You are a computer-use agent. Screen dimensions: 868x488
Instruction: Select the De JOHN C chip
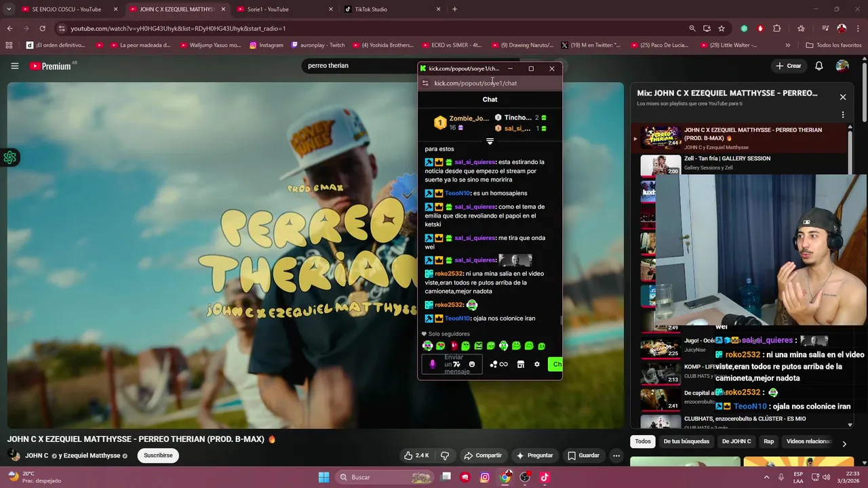click(x=736, y=441)
